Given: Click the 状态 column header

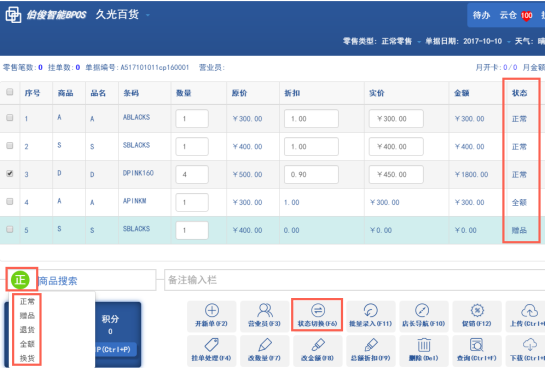Looking at the screenshot, I should 519,93.
